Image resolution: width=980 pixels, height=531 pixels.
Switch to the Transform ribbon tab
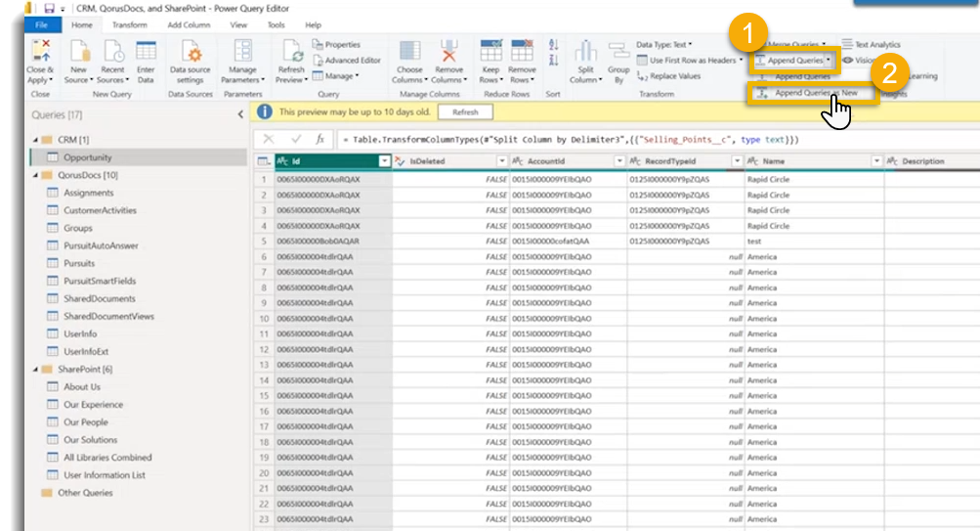coord(130,24)
